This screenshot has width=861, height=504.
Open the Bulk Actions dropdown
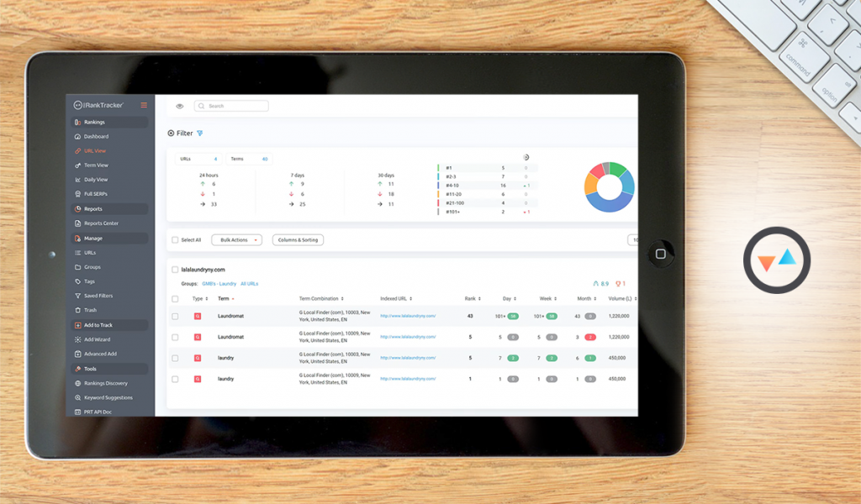236,240
